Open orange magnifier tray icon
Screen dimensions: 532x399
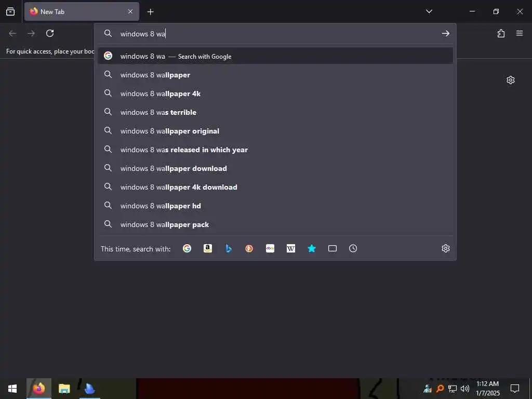click(x=440, y=389)
